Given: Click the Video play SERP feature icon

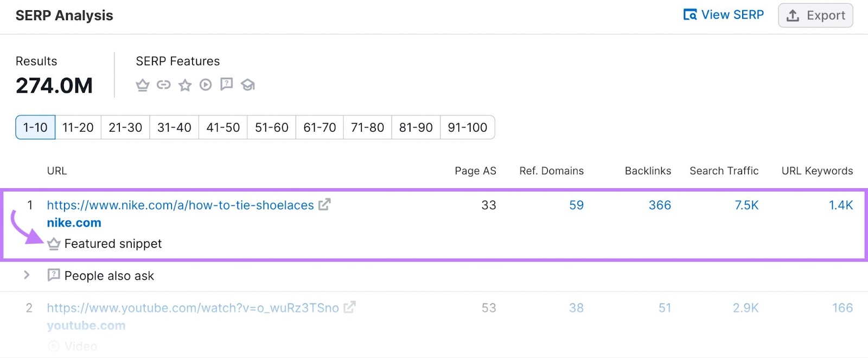Looking at the screenshot, I should point(206,85).
